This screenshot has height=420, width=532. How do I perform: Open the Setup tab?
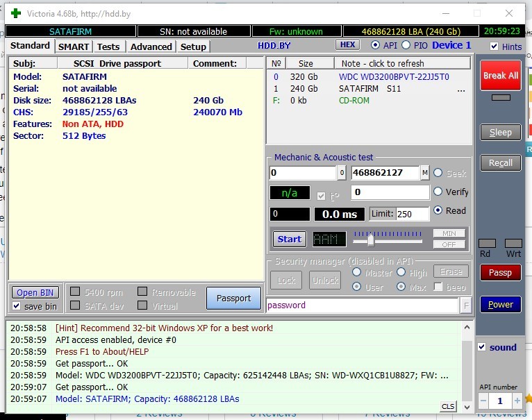click(193, 47)
